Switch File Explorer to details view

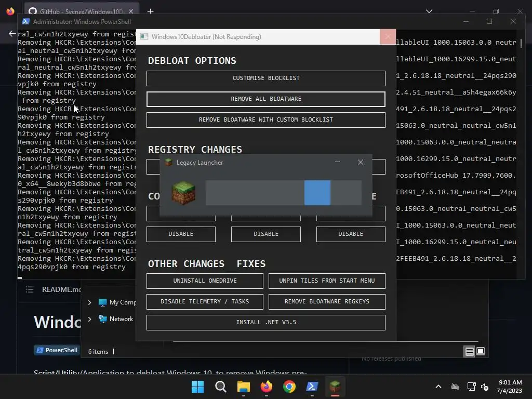(469, 352)
